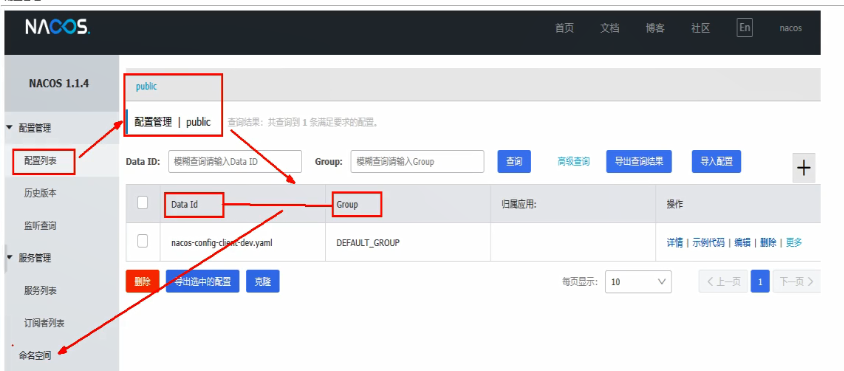This screenshot has width=844, height=371.
Task: Open 命名空间 in sidebar
Action: (35, 356)
